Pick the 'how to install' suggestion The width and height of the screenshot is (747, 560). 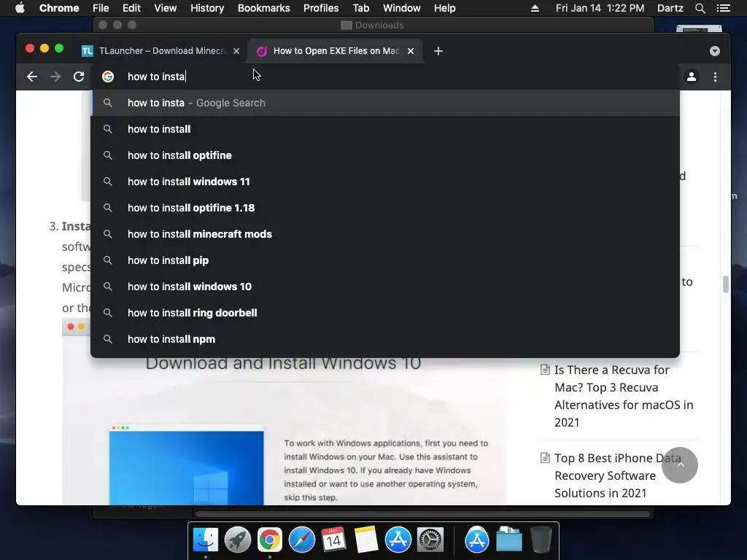[x=385, y=129]
